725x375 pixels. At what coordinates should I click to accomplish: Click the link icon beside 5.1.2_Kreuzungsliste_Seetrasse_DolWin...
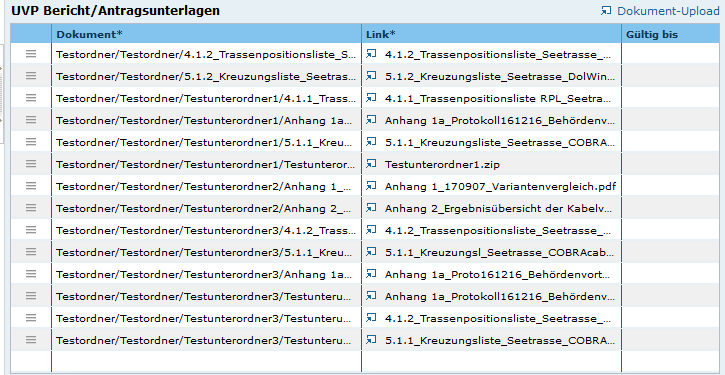click(x=371, y=76)
